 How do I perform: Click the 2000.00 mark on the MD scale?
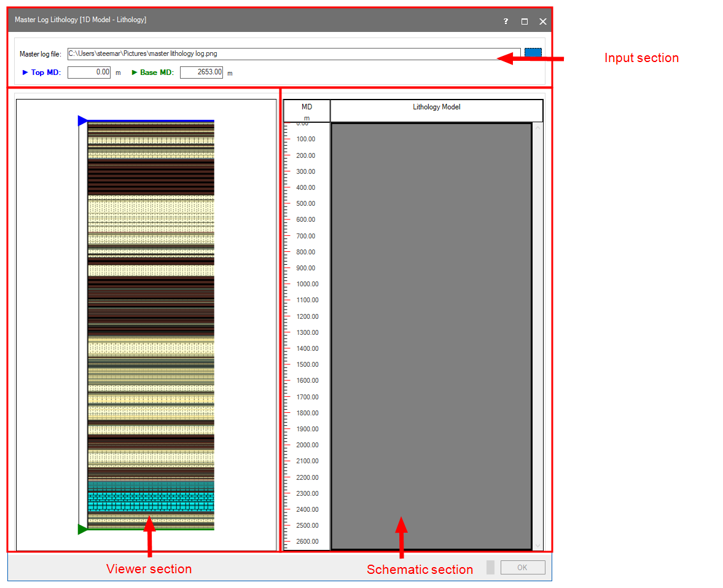pos(307,445)
